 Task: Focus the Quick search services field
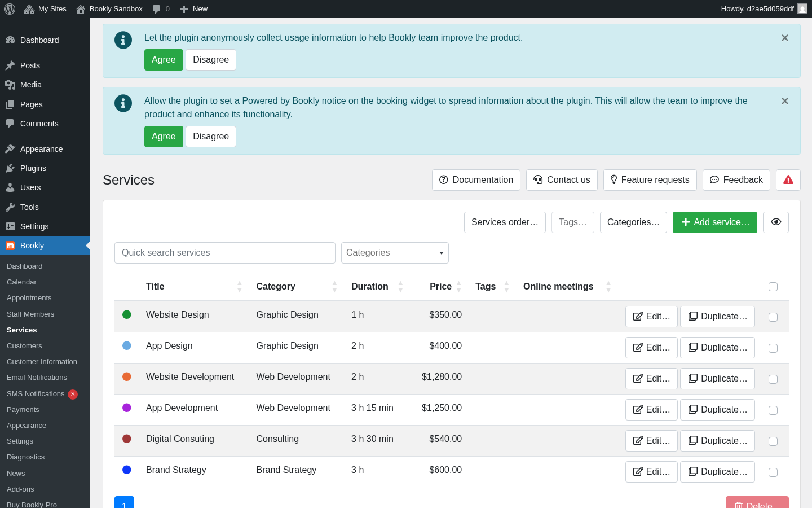[225, 253]
